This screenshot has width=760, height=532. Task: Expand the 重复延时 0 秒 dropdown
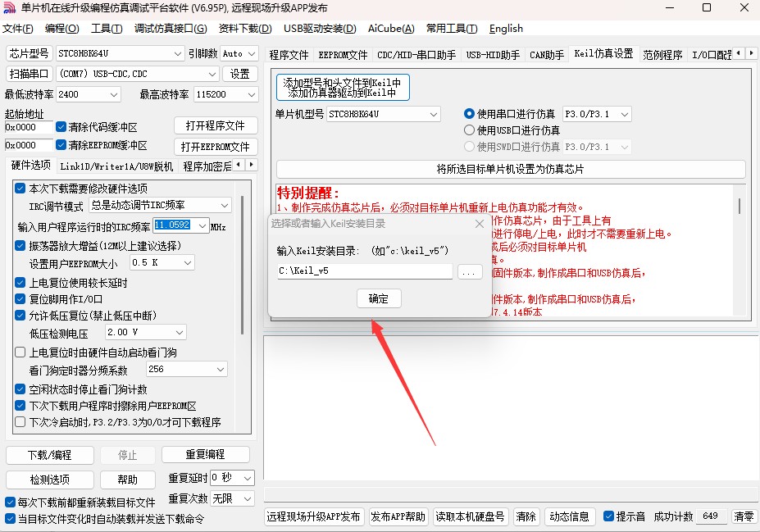pos(248,478)
